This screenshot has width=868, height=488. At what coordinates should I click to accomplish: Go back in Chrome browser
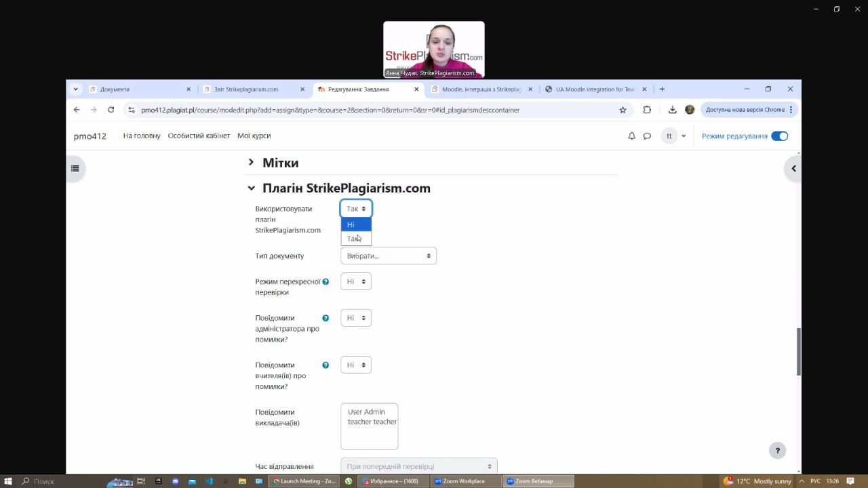pos(77,110)
